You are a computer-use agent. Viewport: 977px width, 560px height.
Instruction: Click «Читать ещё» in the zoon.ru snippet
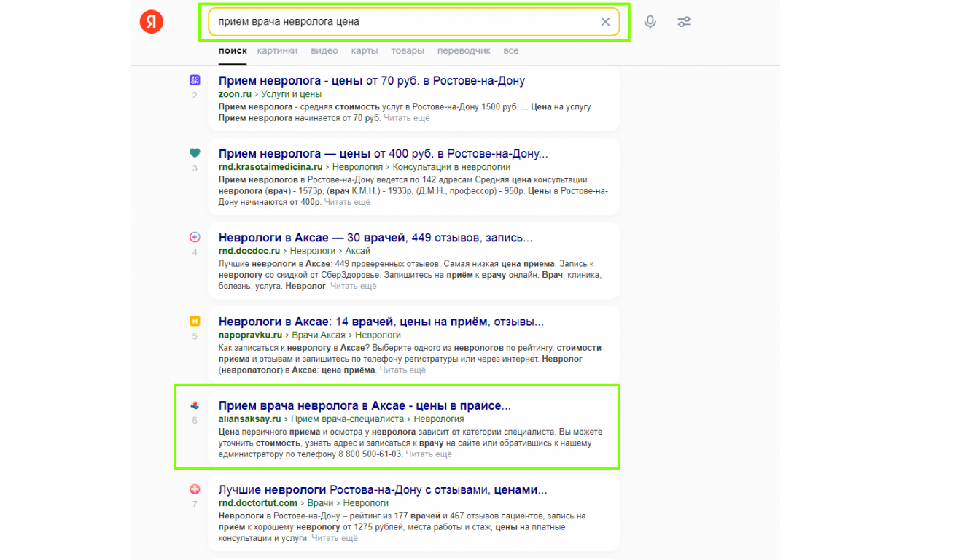(407, 118)
